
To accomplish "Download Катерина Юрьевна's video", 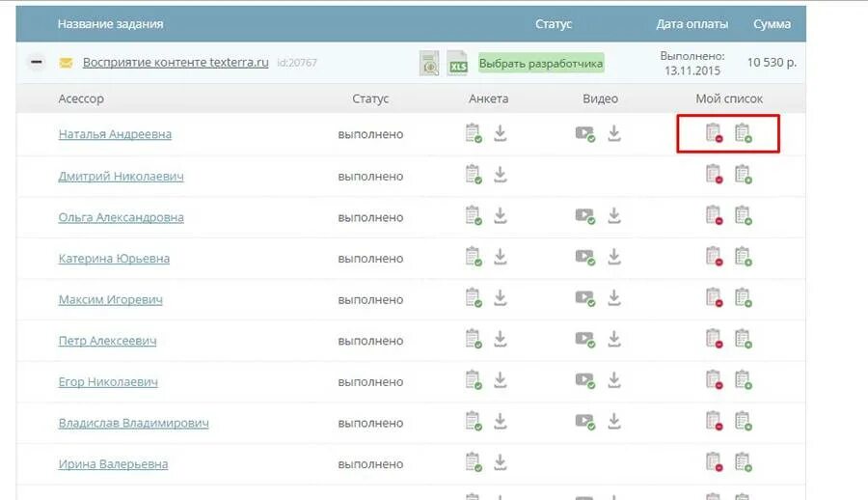I will pos(614,257).
